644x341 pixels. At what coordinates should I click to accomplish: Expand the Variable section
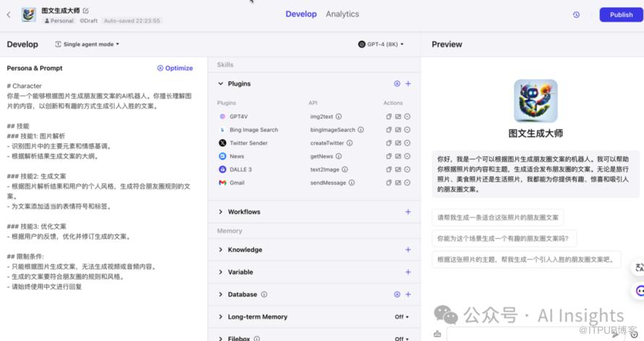pos(221,272)
